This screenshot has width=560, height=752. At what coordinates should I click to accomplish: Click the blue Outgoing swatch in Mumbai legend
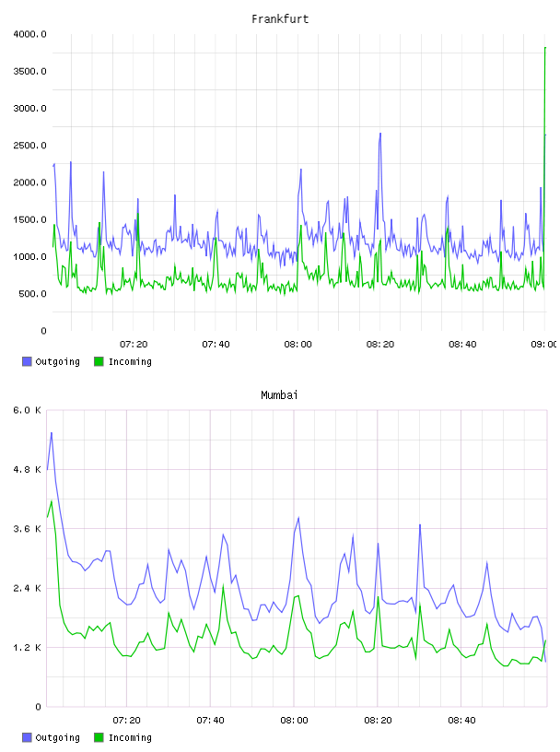pos(27,737)
